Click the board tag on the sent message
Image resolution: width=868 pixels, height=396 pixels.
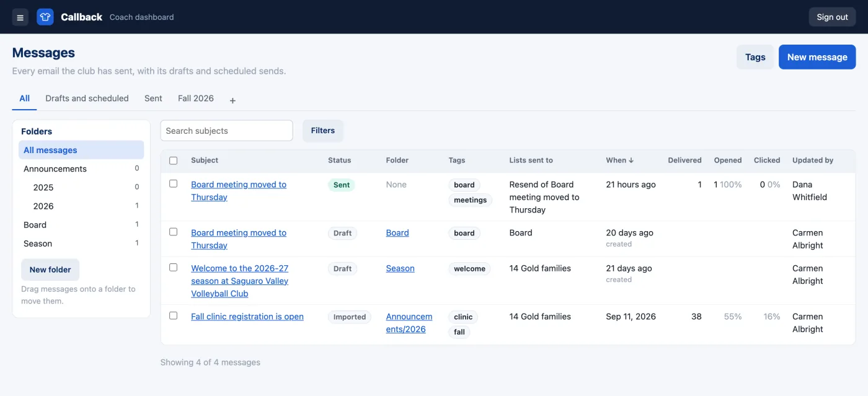[464, 185]
